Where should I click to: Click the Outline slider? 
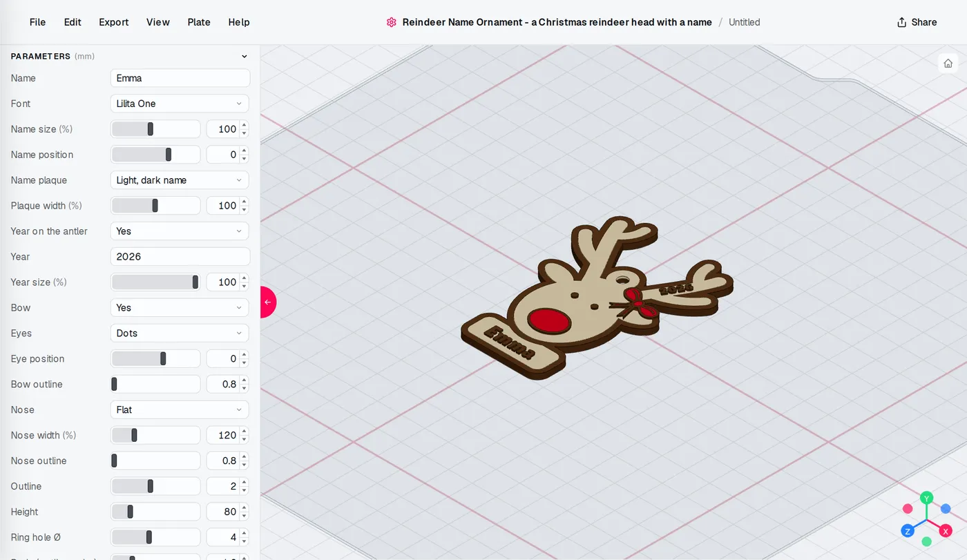(155, 487)
